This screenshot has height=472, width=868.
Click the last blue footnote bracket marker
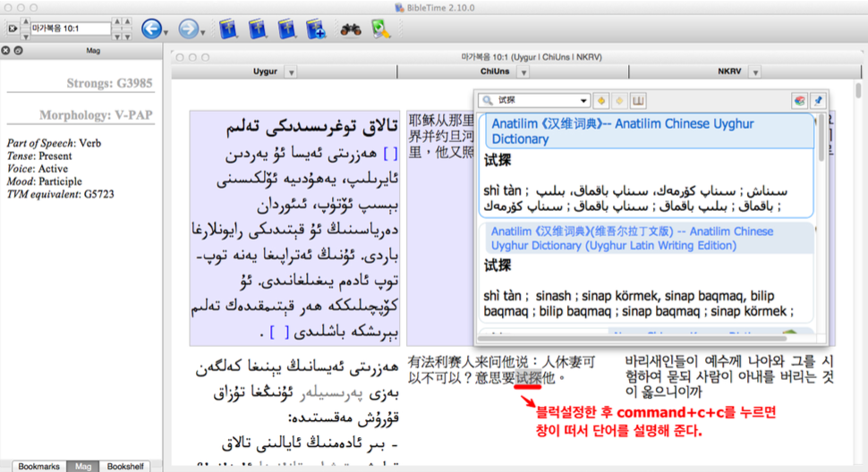[279, 333]
